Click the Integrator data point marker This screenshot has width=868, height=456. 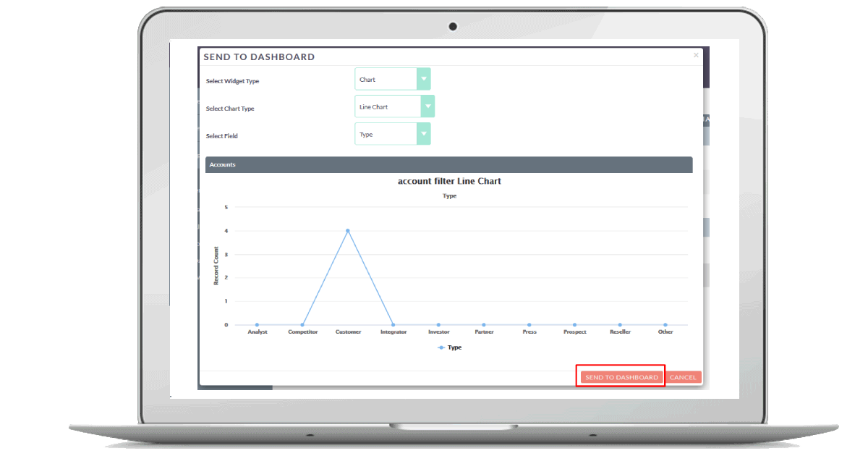tap(393, 325)
